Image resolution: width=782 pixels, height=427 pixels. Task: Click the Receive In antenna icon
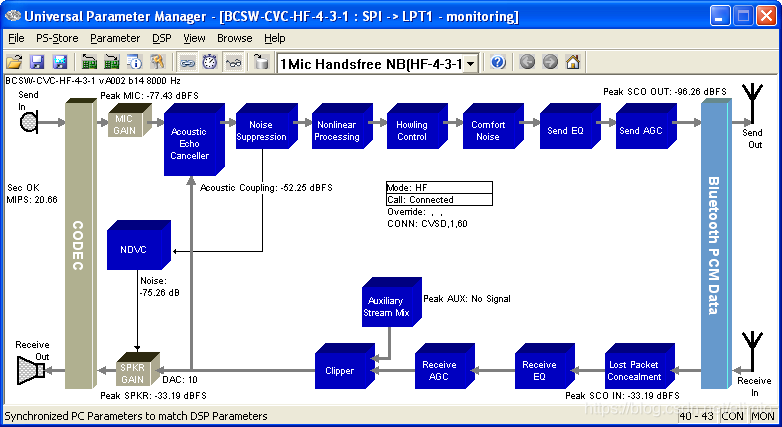tap(752, 352)
